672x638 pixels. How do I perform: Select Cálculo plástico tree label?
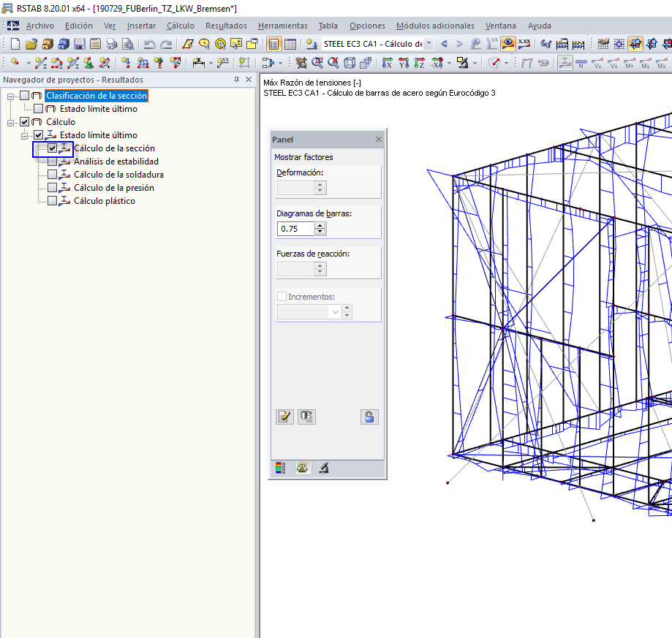104,201
